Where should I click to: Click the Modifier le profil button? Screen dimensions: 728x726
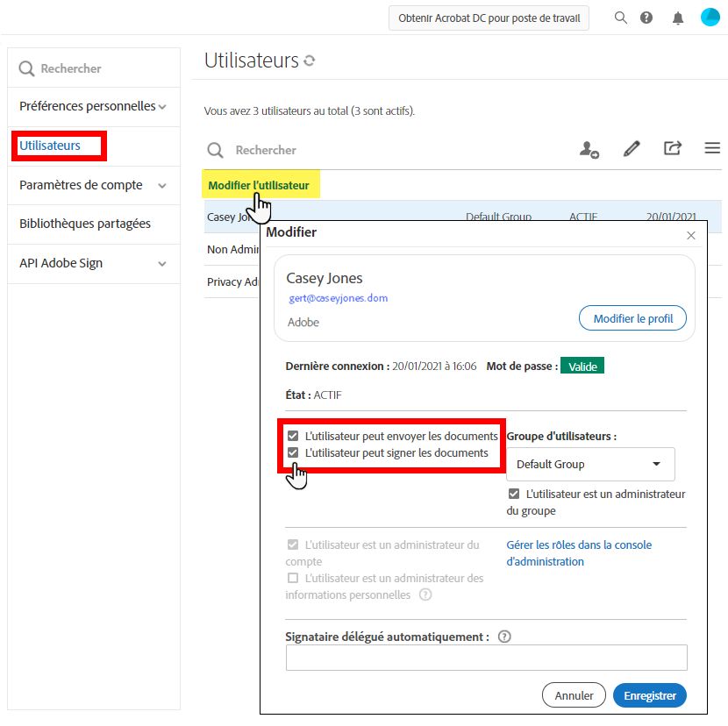click(632, 318)
